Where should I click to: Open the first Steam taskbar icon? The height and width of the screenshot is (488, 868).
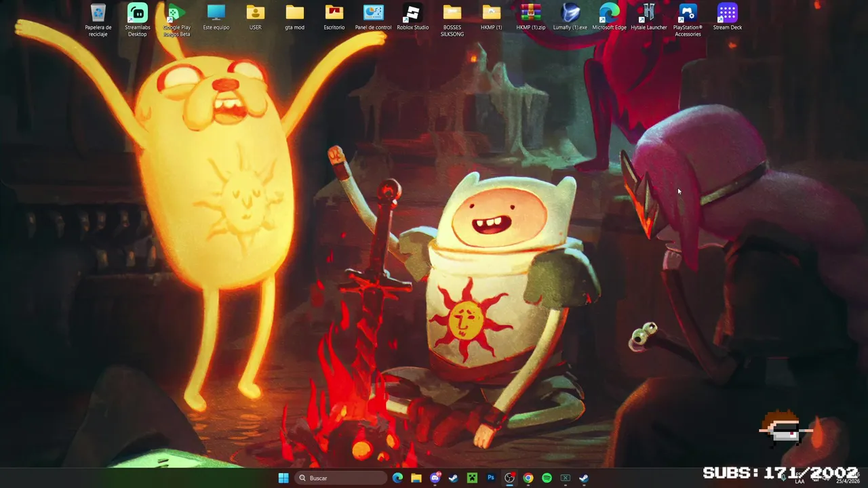(454, 478)
